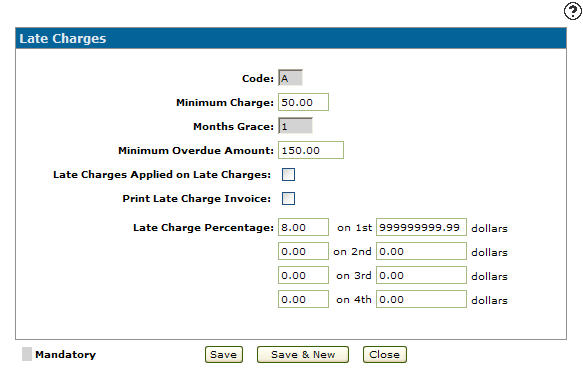Click the Print Late Charge Invoice: label
Image resolution: width=583 pixels, height=378 pixels.
coord(196,199)
